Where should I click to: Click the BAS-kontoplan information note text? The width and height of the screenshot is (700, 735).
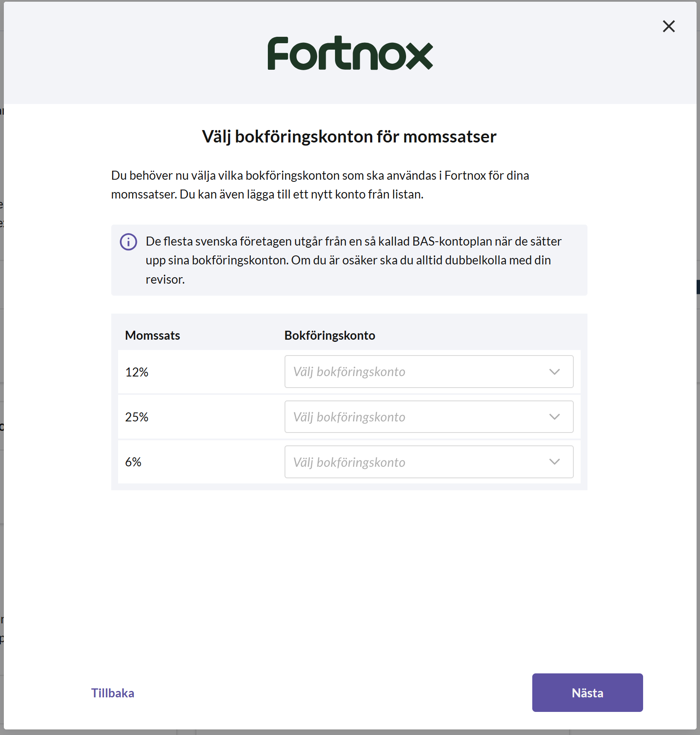[x=353, y=260]
